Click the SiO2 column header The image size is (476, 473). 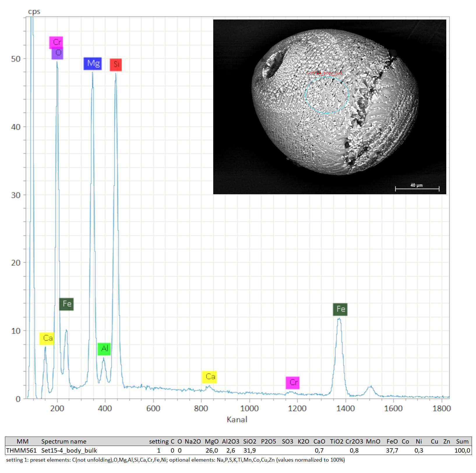tap(250, 442)
